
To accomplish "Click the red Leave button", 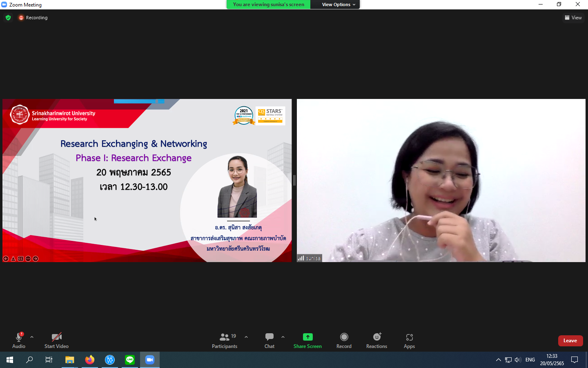I will [570, 341].
